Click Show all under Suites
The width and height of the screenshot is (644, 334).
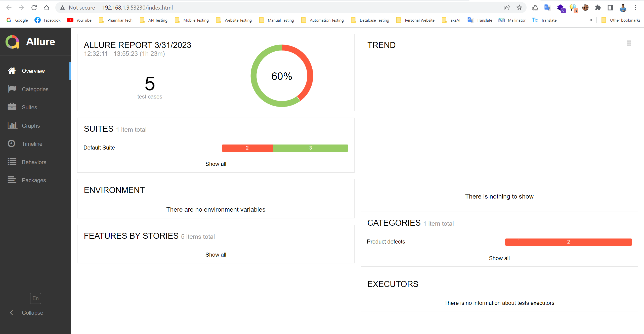coord(216,164)
